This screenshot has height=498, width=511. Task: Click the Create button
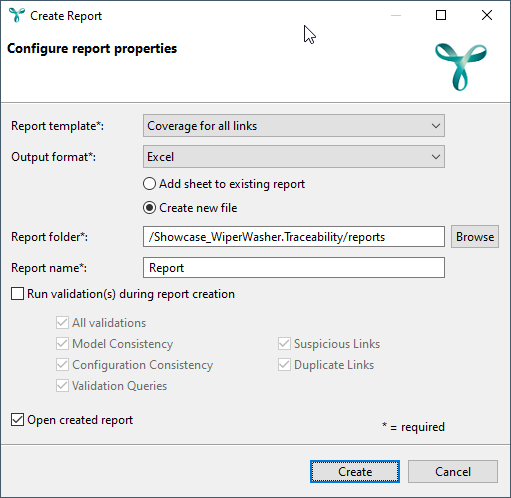(x=355, y=472)
